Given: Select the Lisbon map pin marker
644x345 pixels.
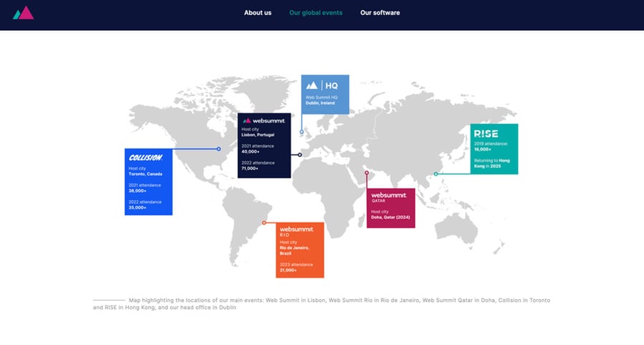Looking at the screenshot, I should tap(300, 155).
